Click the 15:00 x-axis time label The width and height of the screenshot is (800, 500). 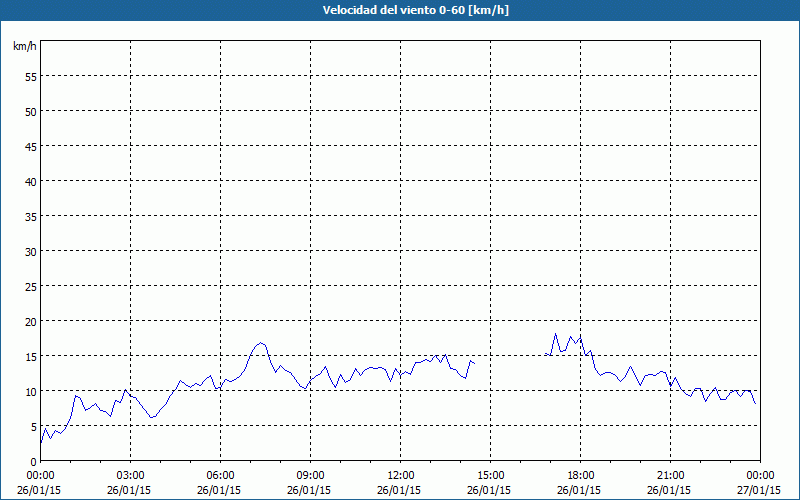click(490, 474)
